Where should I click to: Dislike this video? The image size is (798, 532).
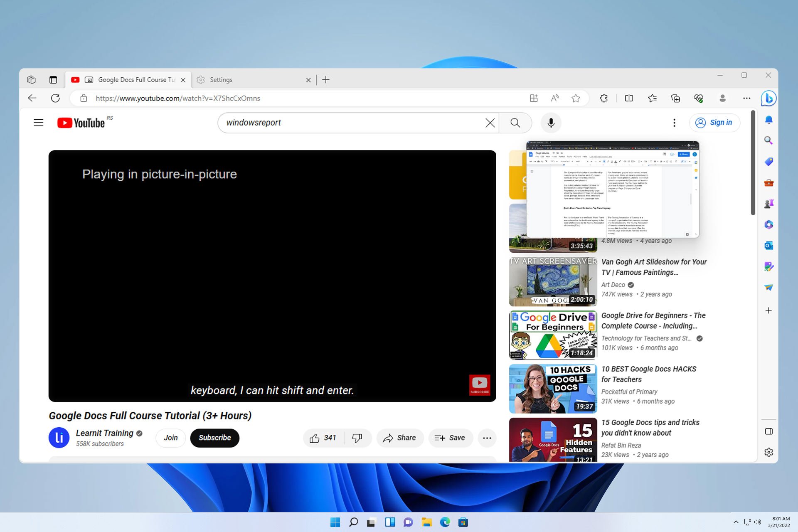click(x=357, y=438)
